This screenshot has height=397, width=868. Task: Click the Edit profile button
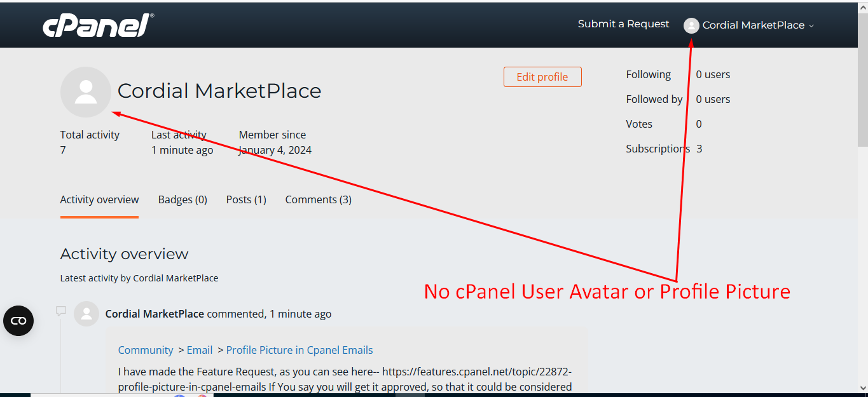(x=542, y=77)
